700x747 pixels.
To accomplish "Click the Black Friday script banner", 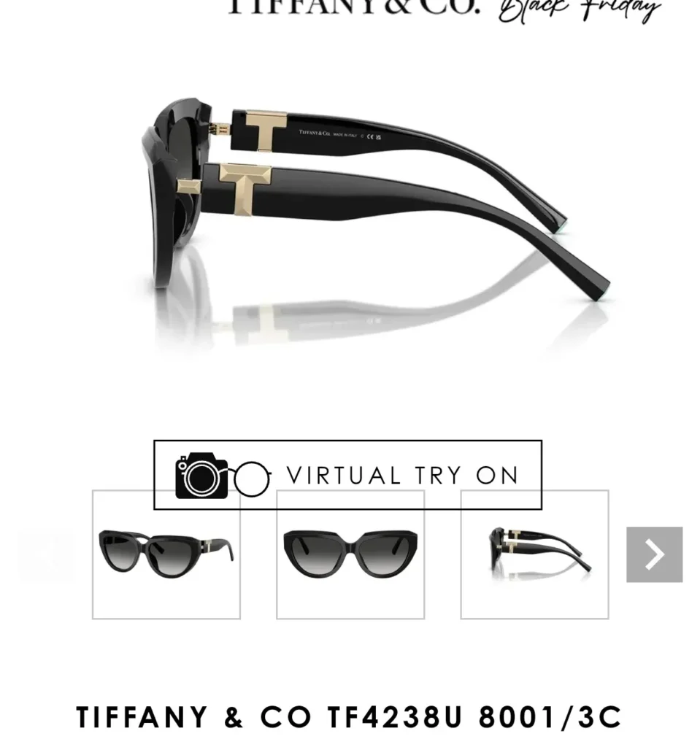I will [580, 9].
